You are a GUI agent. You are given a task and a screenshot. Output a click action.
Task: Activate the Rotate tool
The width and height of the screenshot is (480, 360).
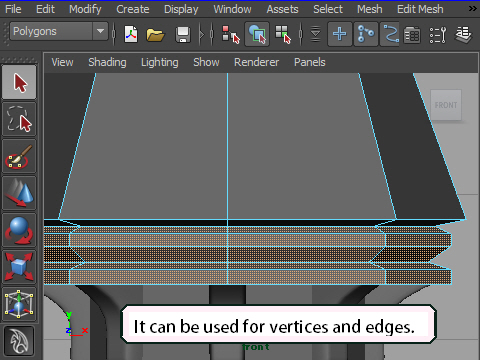[x=19, y=230]
